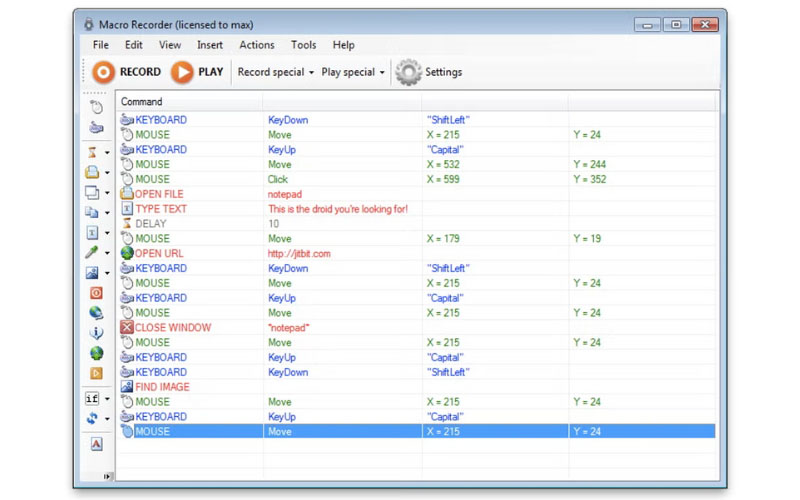
Task: Select the OPEN URL command row
Action: (x=416, y=254)
